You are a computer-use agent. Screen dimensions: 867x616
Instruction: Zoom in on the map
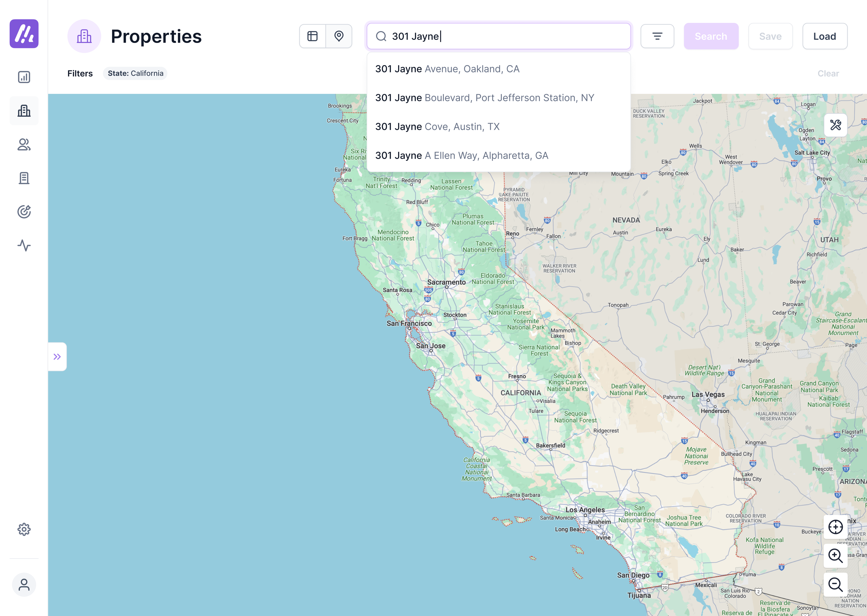835,556
